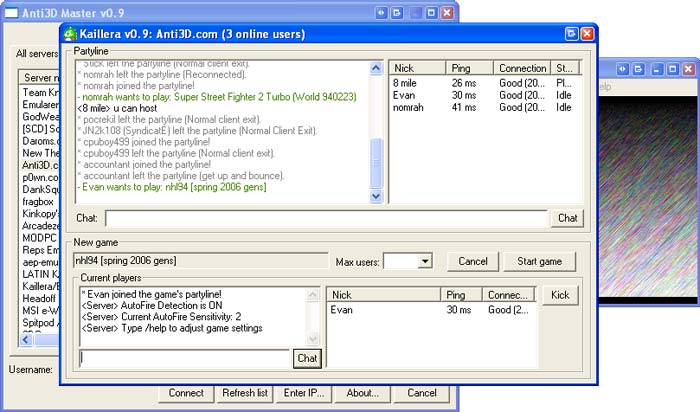Select Evan in current players list
The height and width of the screenshot is (412, 700).
[x=341, y=310]
